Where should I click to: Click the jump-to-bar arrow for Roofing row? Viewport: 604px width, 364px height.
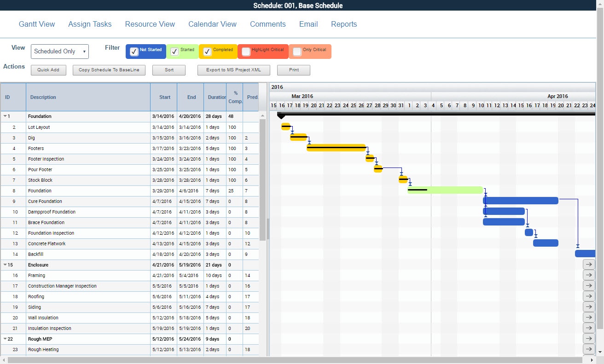pyautogui.click(x=589, y=296)
